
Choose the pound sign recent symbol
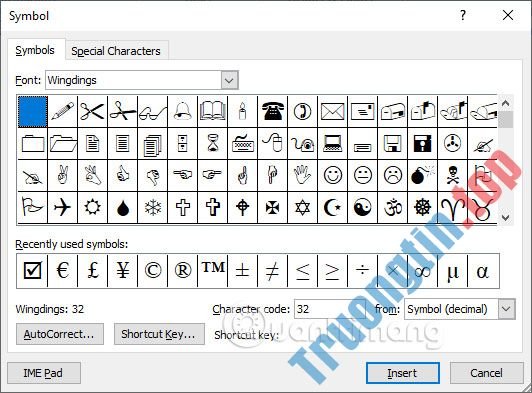click(x=93, y=271)
